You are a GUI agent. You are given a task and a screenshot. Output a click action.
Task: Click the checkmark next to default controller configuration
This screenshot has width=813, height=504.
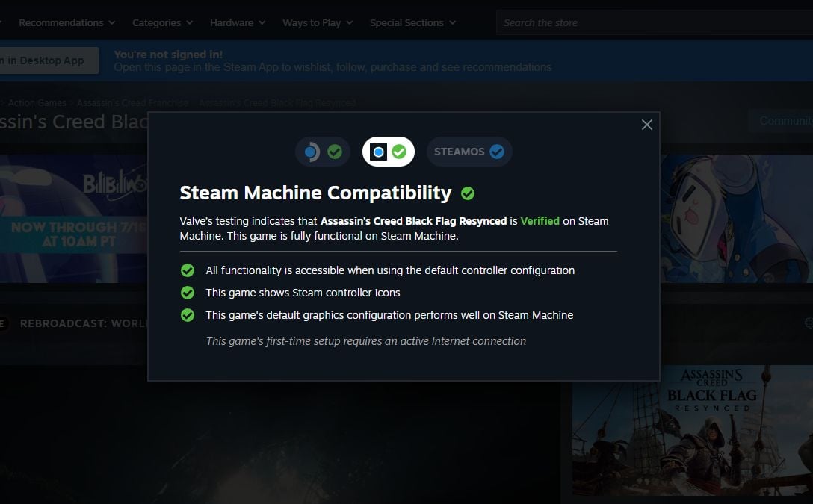coord(187,270)
